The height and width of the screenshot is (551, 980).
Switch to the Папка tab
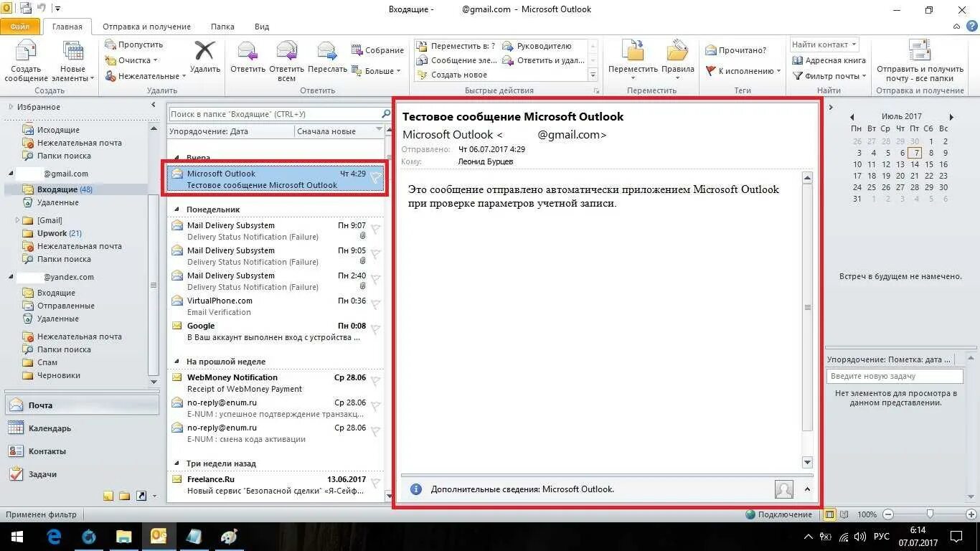222,27
